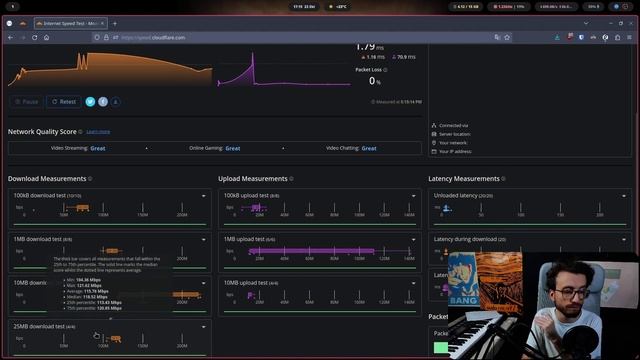
Task: Click the 'Your network' row
Action: (449, 143)
